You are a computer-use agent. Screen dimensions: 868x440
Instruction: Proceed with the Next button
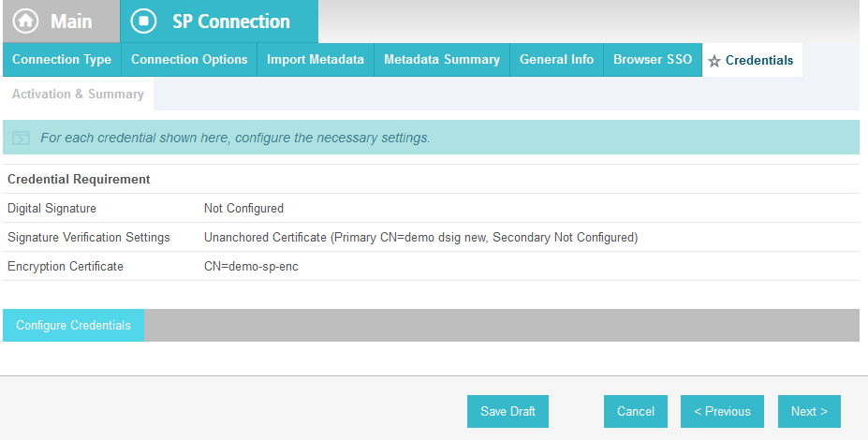809,411
